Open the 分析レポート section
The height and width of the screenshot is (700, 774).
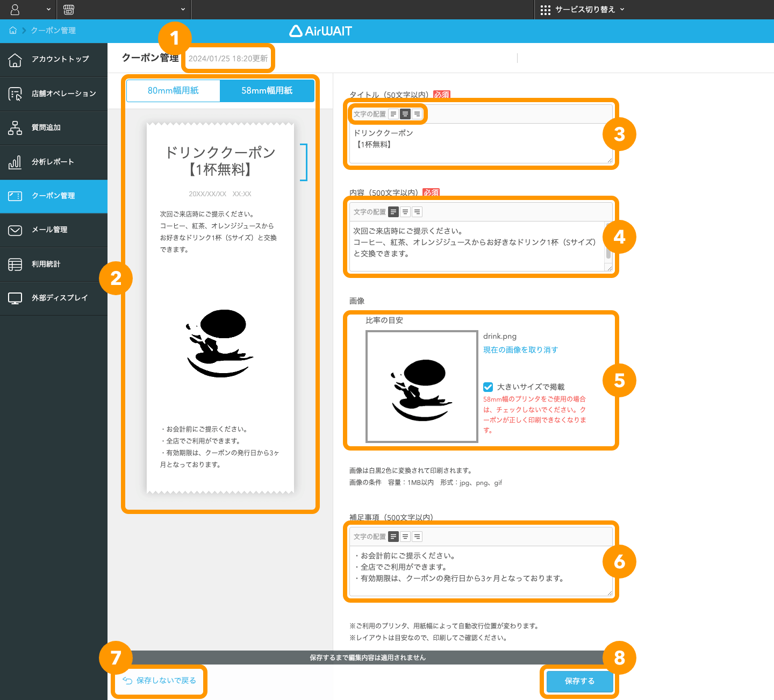54,162
